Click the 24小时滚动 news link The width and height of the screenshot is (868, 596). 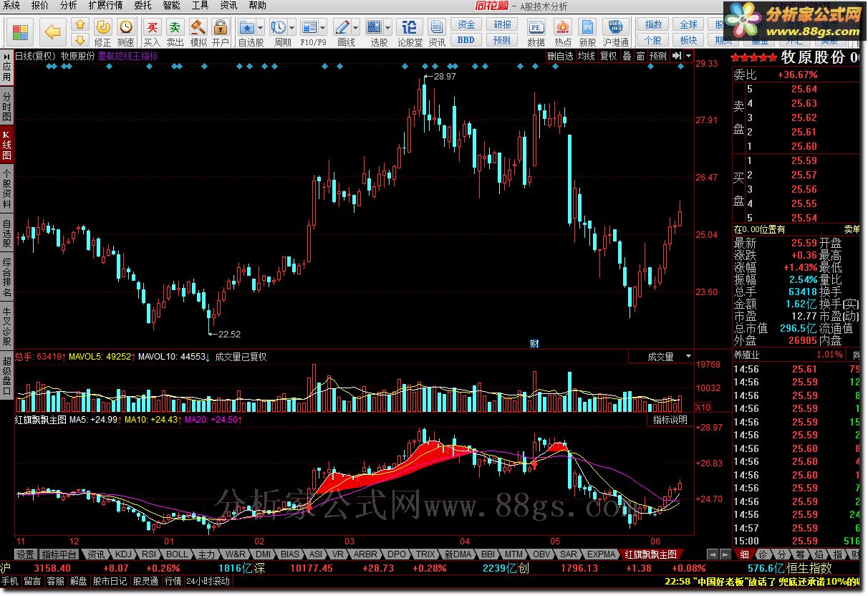click(208, 581)
